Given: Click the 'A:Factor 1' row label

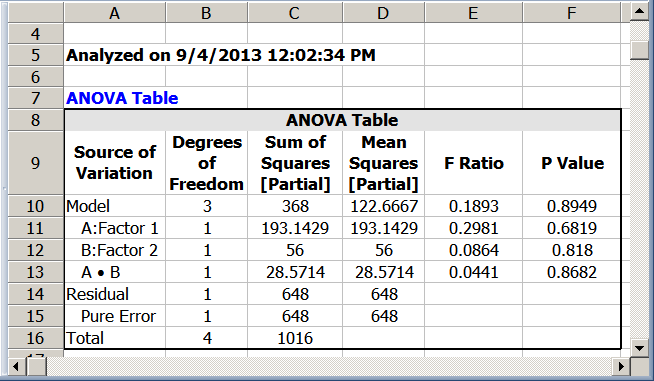Looking at the screenshot, I should point(120,228).
